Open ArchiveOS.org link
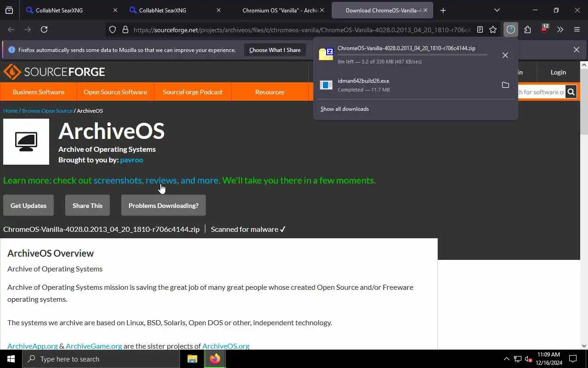The height and width of the screenshot is (368, 588). click(226, 346)
